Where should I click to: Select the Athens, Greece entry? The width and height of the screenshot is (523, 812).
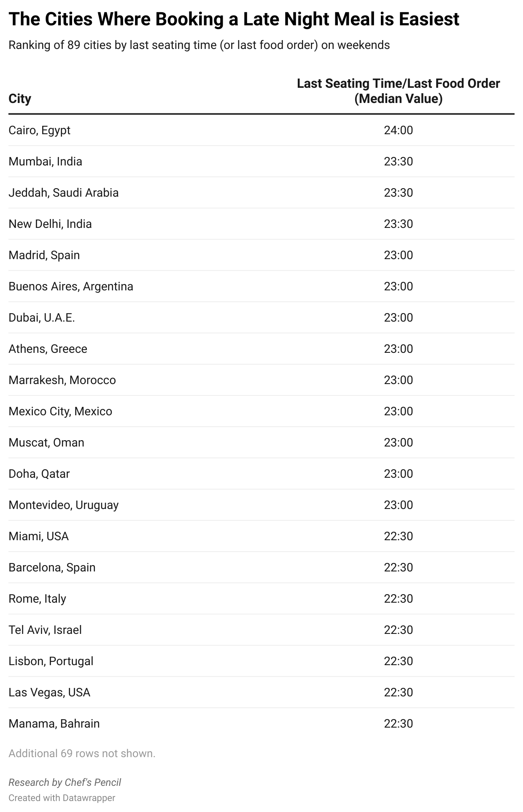pos(48,349)
